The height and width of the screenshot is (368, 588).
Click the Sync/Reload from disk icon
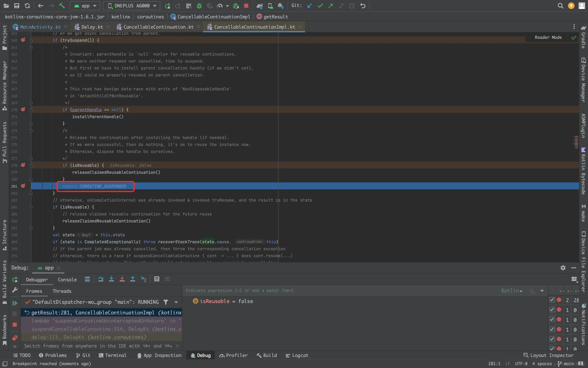pos(27,6)
